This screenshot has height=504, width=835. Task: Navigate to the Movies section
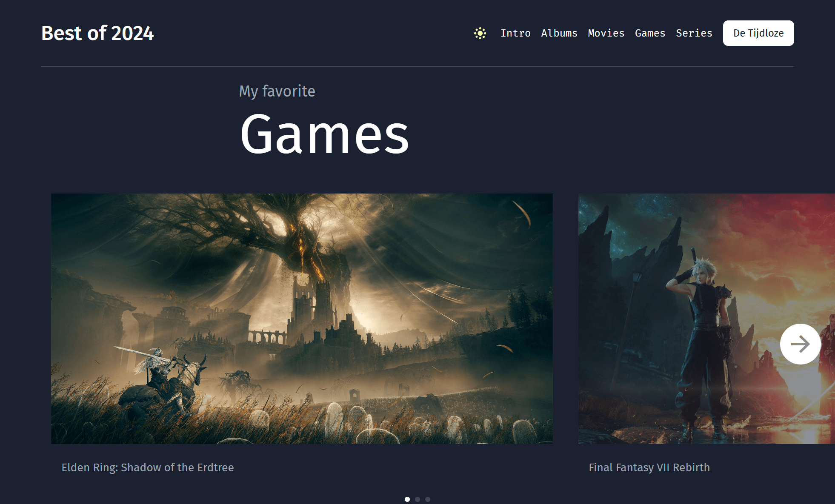pyautogui.click(x=606, y=33)
